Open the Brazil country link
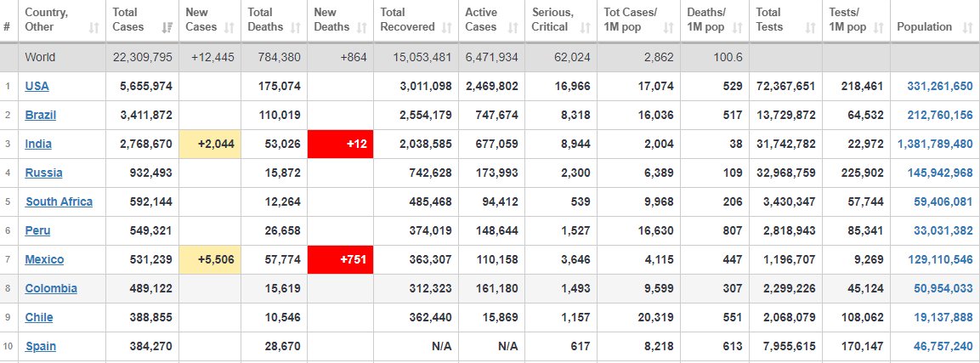980x363 pixels. coord(41,115)
